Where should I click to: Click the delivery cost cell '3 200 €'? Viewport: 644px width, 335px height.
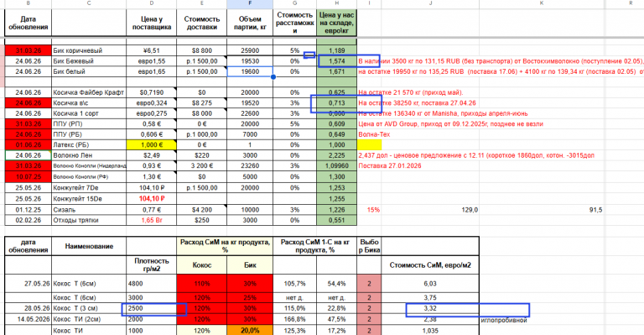[201, 165]
